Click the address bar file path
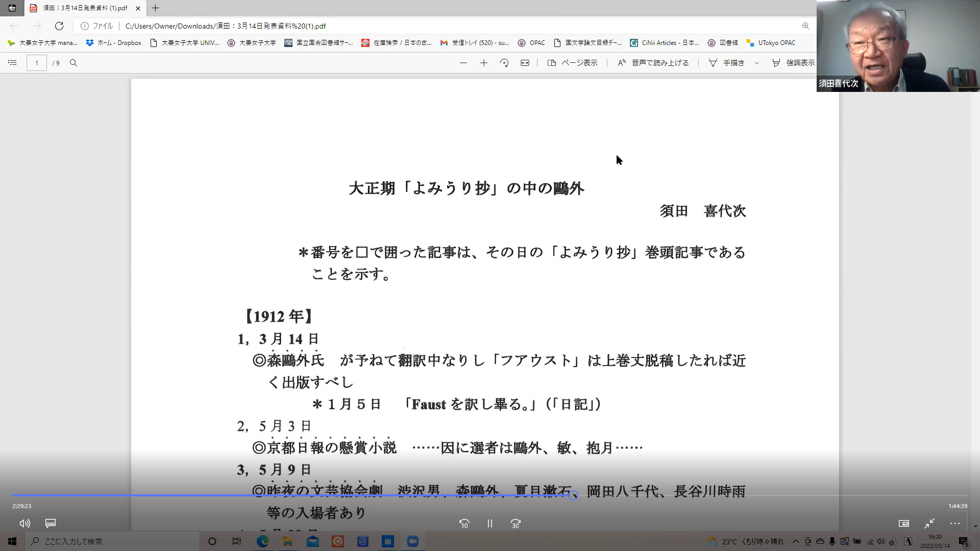 [226, 26]
